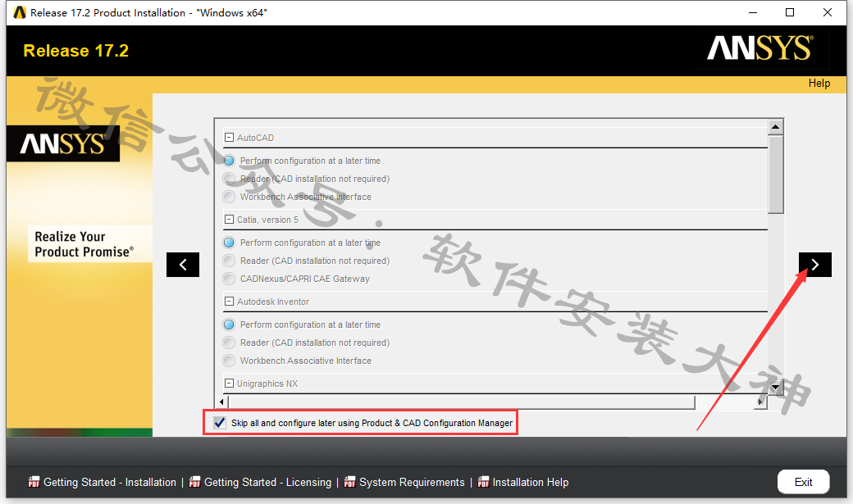Select Catia Reader (CAD installation not required)
853x504 pixels.
pyautogui.click(x=229, y=261)
